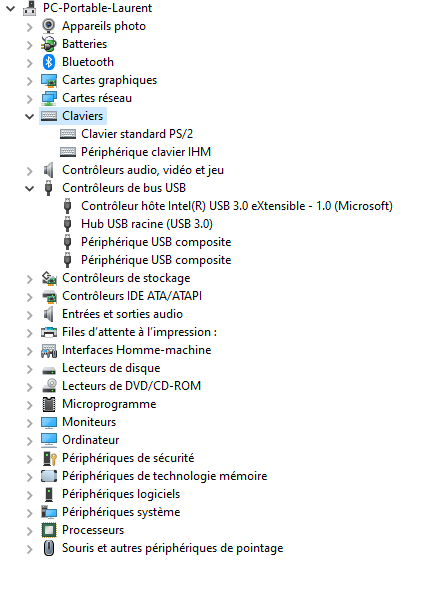This screenshot has width=428, height=608.
Task: Collapse the Contrôleurs de bus USB node
Action: 29,188
